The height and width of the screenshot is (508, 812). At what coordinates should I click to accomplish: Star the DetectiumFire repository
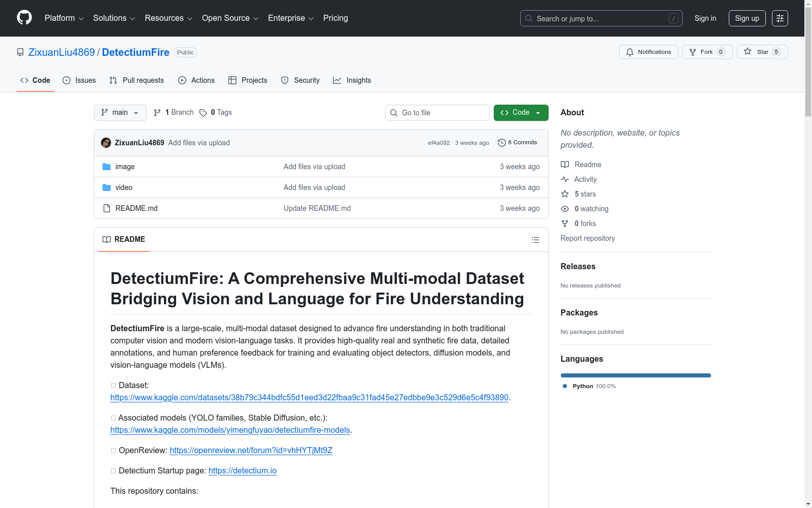[x=762, y=52]
